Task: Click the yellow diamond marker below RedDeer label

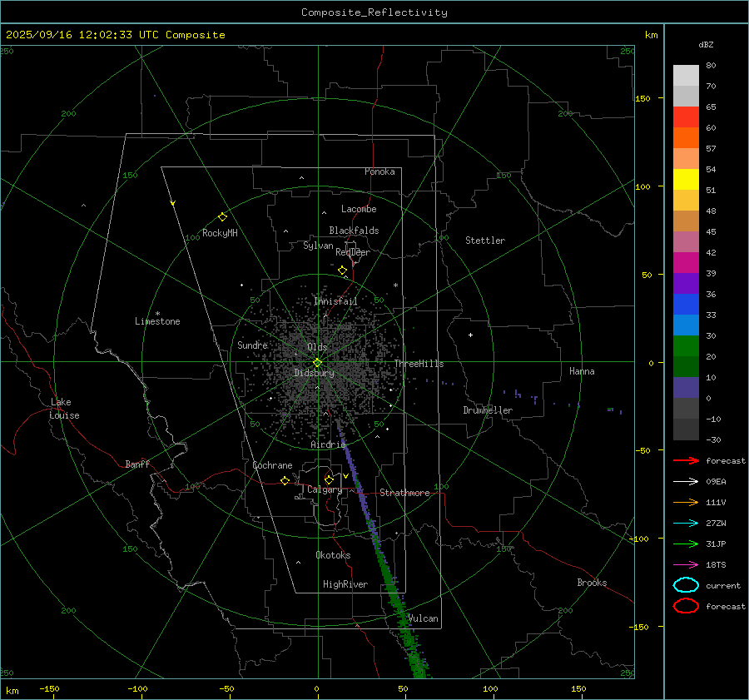Action: (x=342, y=271)
